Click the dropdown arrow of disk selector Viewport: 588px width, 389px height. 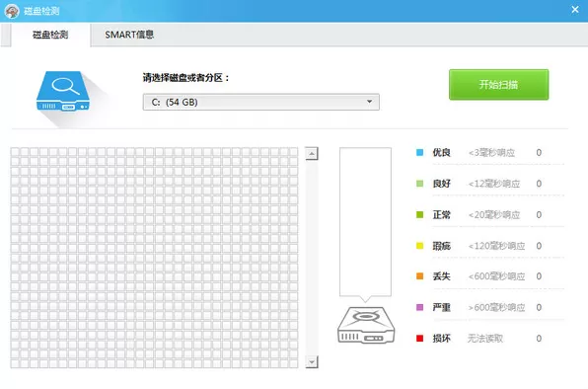click(x=369, y=102)
